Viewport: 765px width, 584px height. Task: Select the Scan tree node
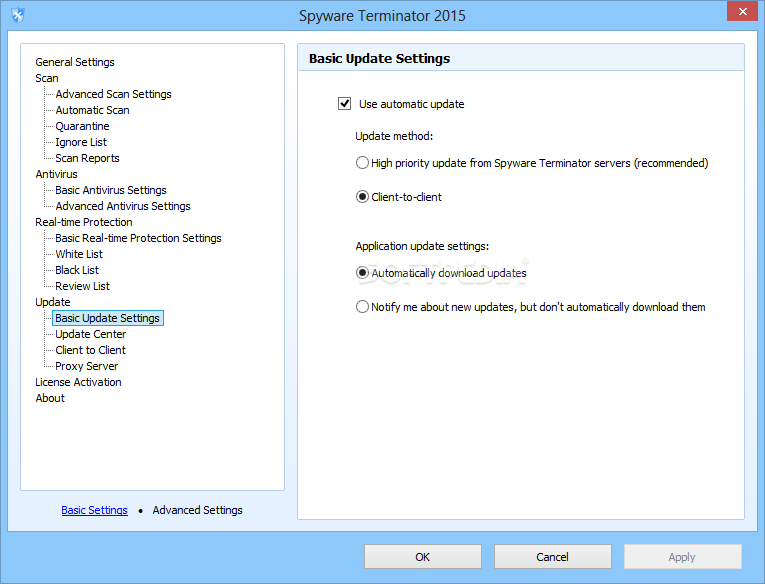tap(47, 78)
